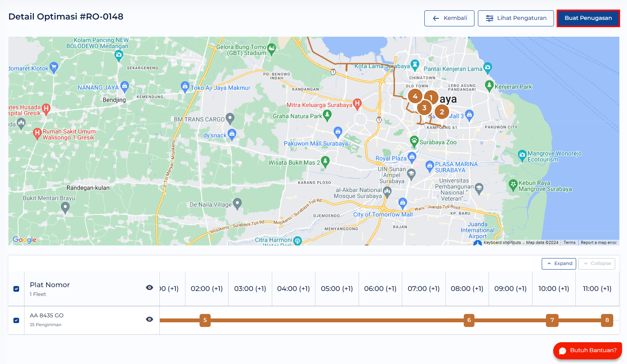Click the 06:00 (+1) time header
627x364 pixels.
point(380,289)
